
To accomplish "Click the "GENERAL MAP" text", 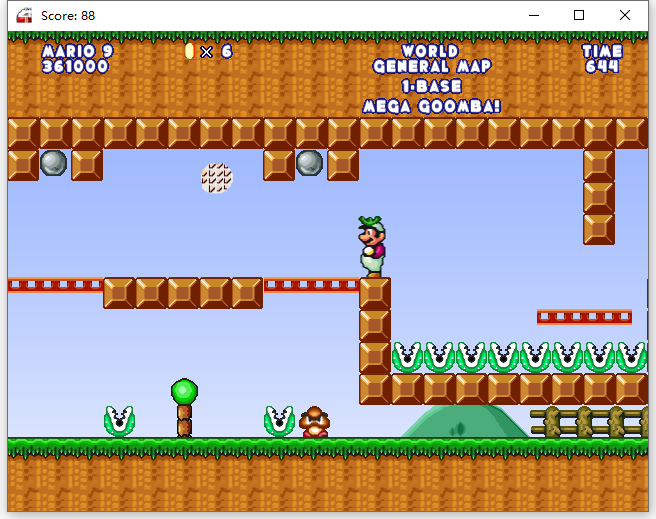I will 432,66.
